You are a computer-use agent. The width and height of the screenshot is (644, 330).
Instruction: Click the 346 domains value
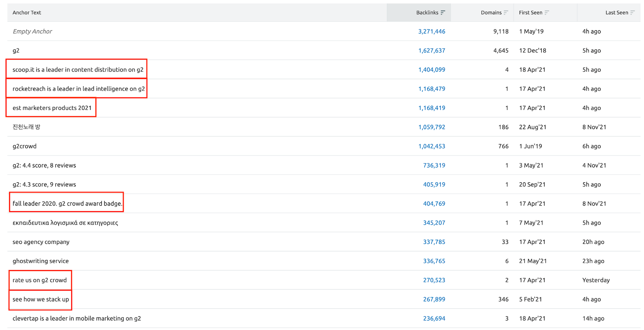503,299
